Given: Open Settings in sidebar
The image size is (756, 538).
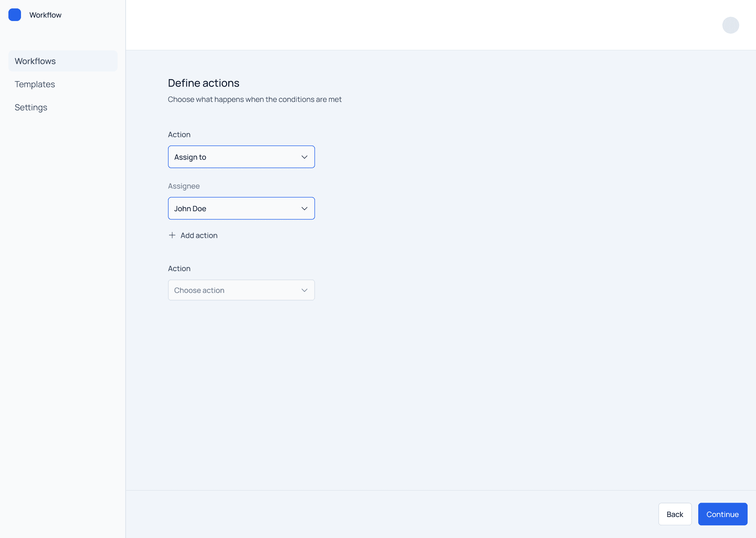Looking at the screenshot, I should click(31, 107).
